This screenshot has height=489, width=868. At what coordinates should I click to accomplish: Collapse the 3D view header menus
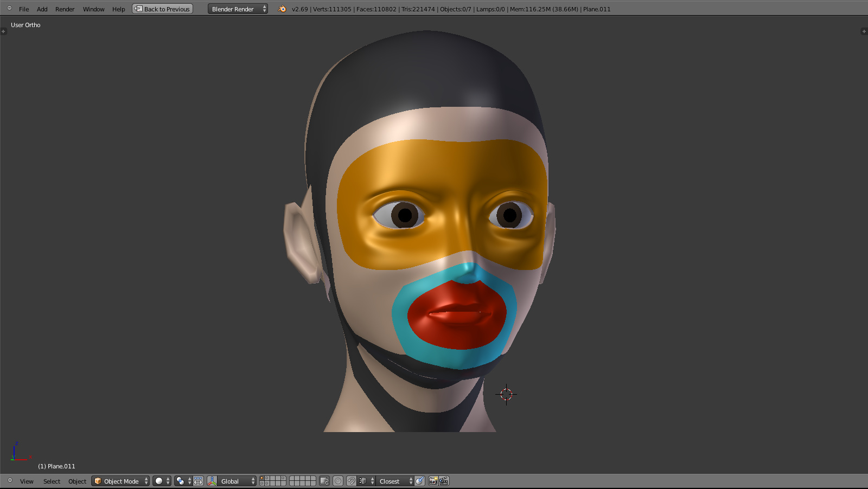click(9, 480)
